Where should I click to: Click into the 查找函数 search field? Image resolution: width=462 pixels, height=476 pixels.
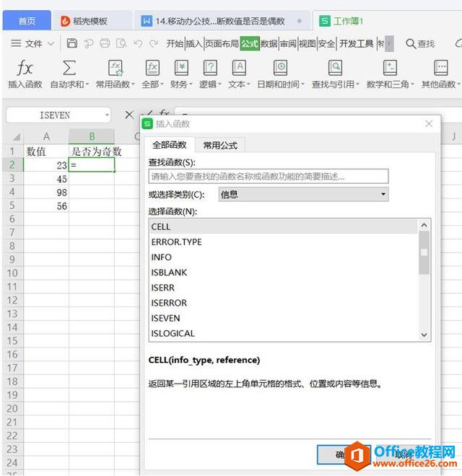[269, 176]
